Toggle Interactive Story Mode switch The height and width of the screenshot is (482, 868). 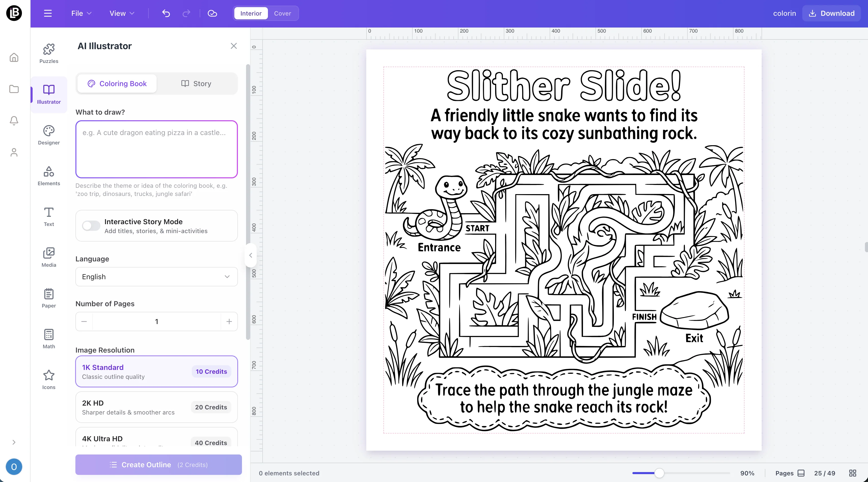tap(91, 225)
